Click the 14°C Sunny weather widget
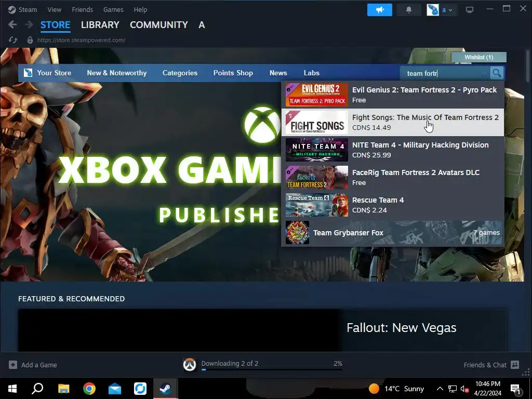Image resolution: width=532 pixels, height=399 pixels. [x=396, y=389]
